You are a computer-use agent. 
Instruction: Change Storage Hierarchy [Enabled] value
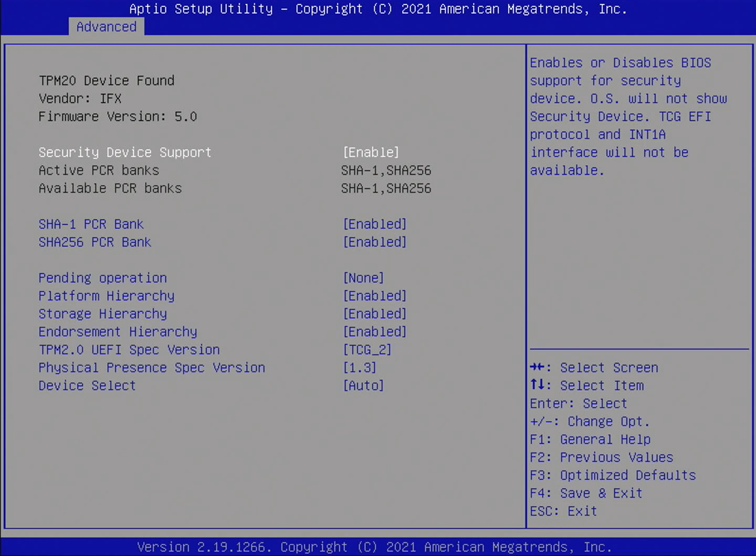(374, 314)
